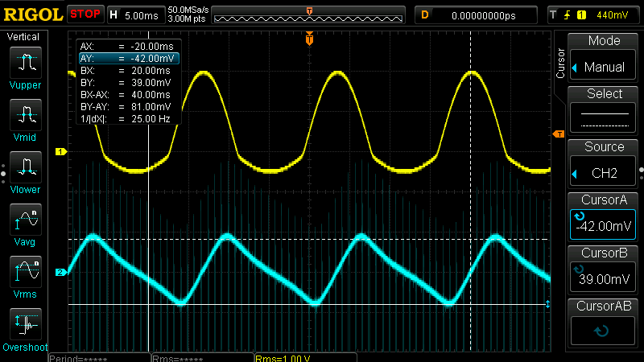Click the channel 1 yellow ground marker

59,151
